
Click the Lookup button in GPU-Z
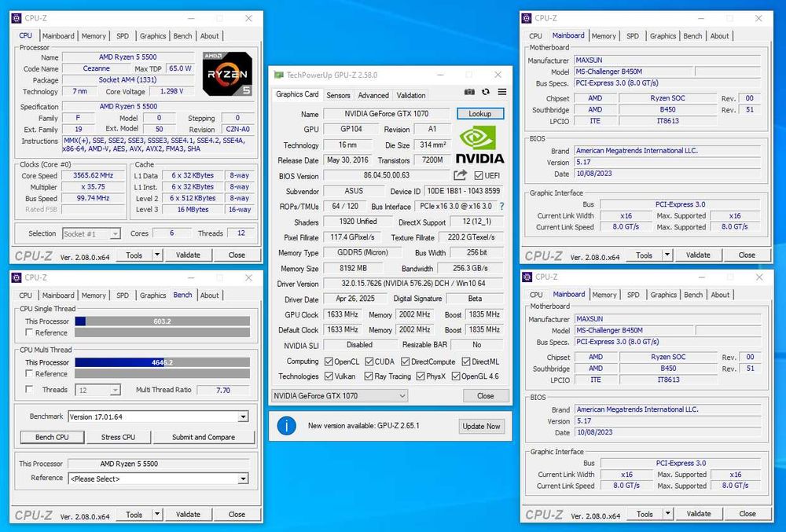(x=479, y=114)
